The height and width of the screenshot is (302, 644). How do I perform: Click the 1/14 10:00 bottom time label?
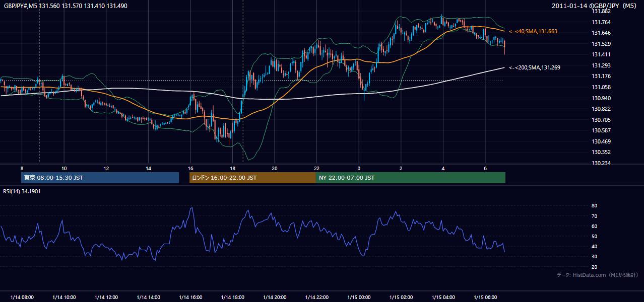click(x=64, y=297)
